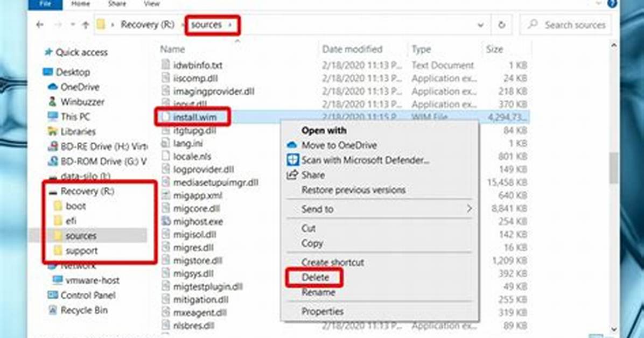Open Libraries icon in sidebar
This screenshot has width=644, height=338.
tap(53, 131)
